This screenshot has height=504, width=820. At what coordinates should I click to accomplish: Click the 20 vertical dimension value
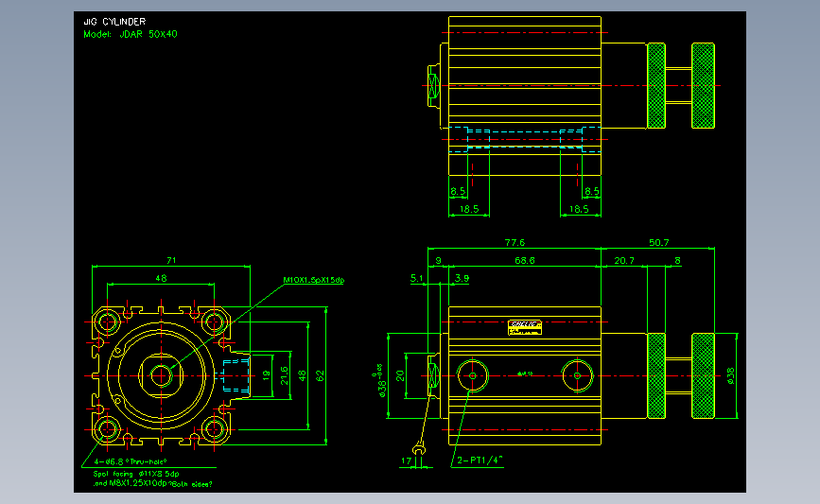pyautogui.click(x=401, y=375)
